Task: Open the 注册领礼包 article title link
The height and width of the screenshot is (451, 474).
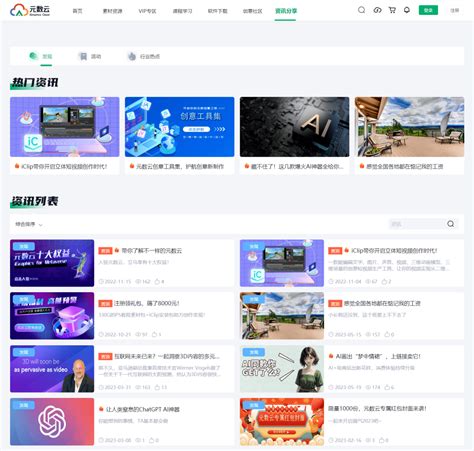Action: (x=147, y=303)
